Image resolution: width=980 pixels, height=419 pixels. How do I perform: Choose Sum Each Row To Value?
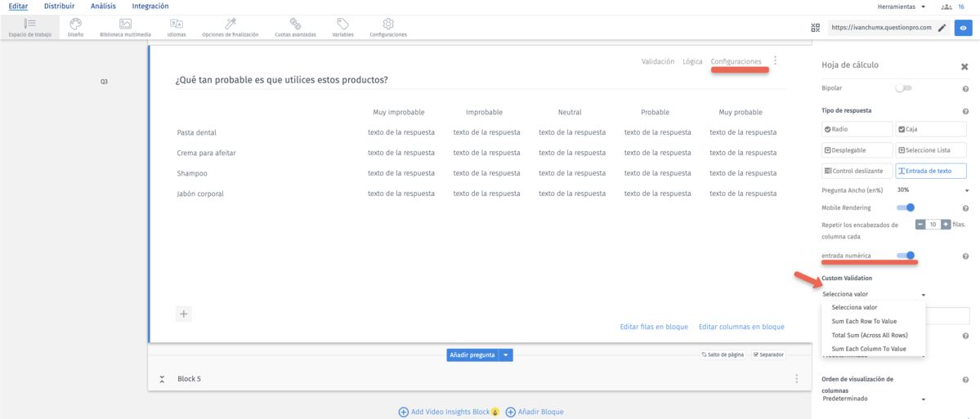click(864, 321)
